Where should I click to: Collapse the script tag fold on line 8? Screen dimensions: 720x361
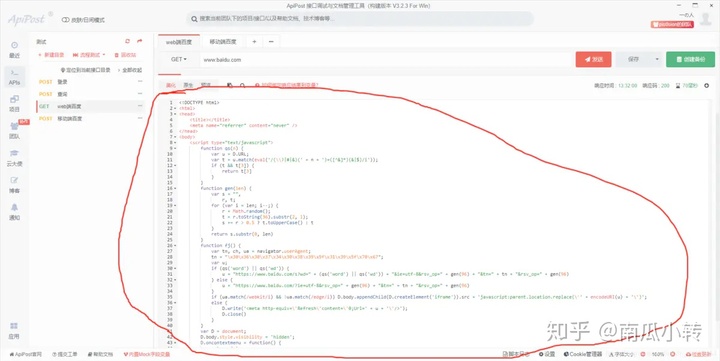[x=175, y=143]
